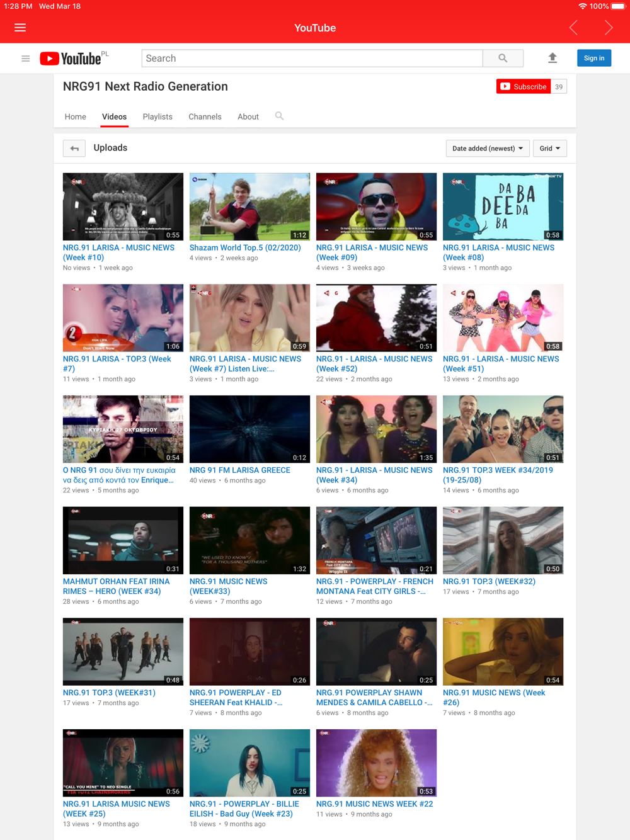Play the MUSIC NEWS (Week #26) thumbnail
This screenshot has width=630, height=840.
(x=503, y=652)
